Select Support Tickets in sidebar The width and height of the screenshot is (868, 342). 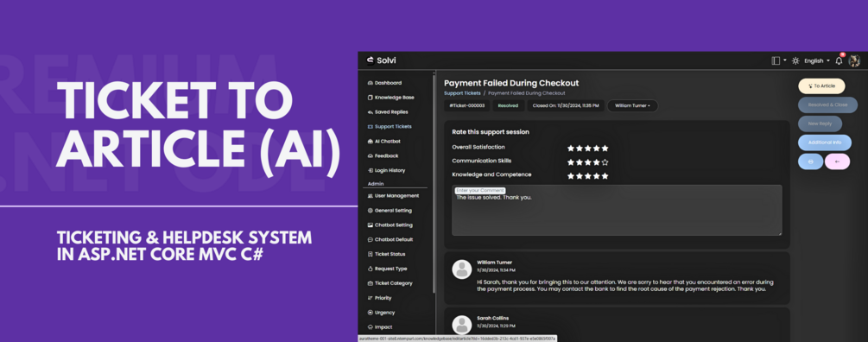point(390,127)
